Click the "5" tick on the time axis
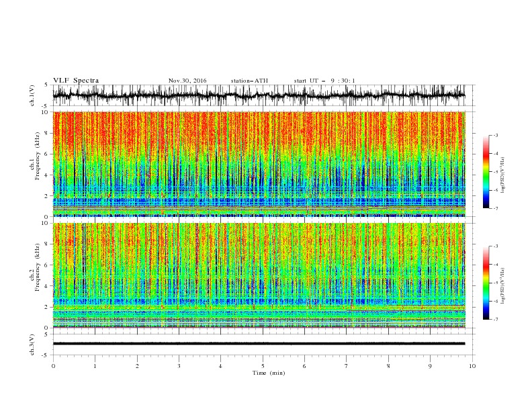Image resolution: width=532 pixels, height=411 pixels. (263, 366)
